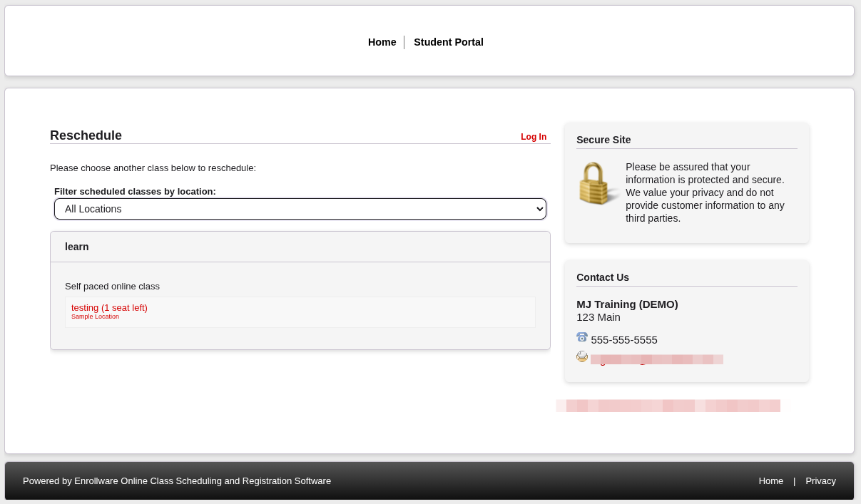Open the All Locations filter dropdown
Viewport: 861px width, 504px height.
tap(300, 209)
